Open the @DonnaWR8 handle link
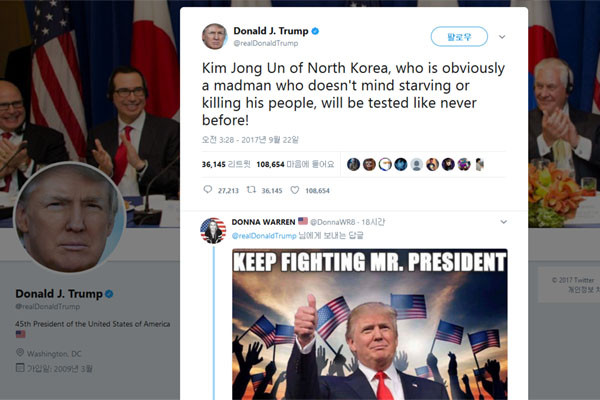Viewport: 600px width, 400px height. click(x=333, y=222)
